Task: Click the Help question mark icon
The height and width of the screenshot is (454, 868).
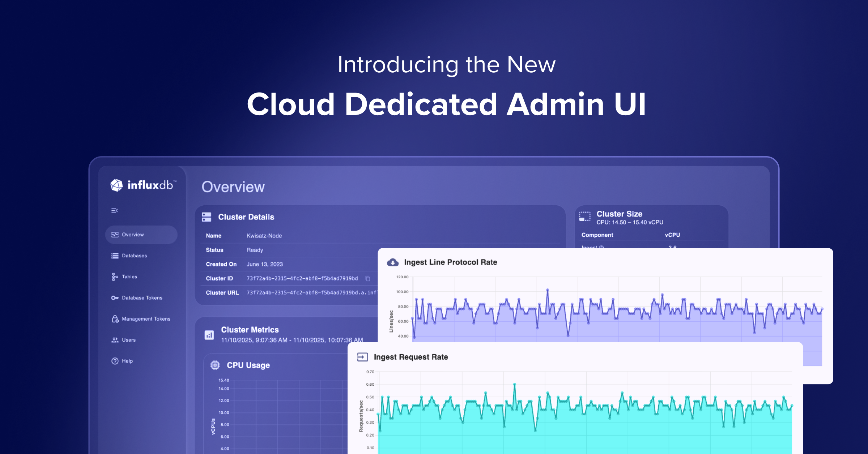Action: (115, 361)
